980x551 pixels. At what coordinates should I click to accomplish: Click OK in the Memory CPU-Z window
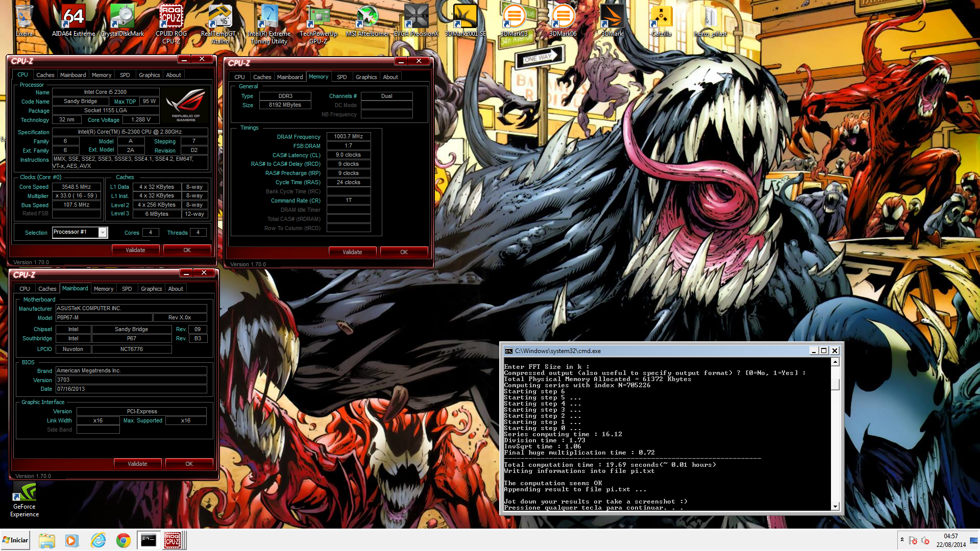(x=404, y=252)
